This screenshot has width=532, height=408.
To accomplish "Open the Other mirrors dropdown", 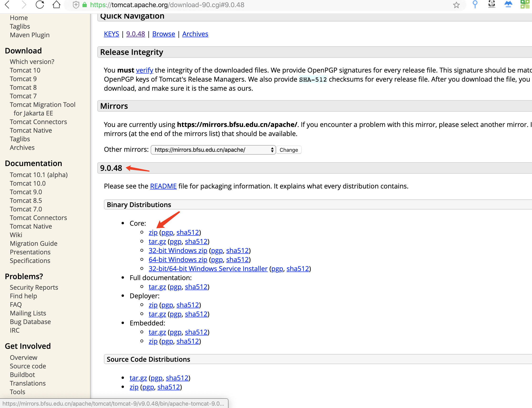I will pos(213,150).
